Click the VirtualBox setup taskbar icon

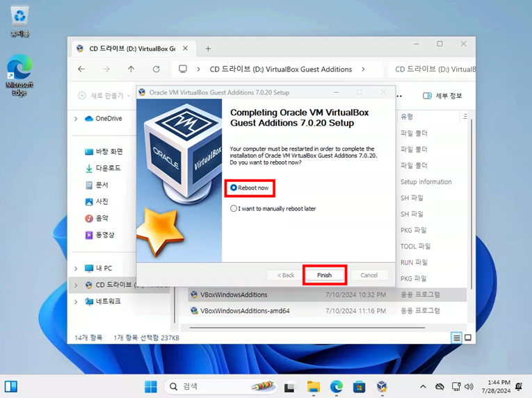point(382,386)
